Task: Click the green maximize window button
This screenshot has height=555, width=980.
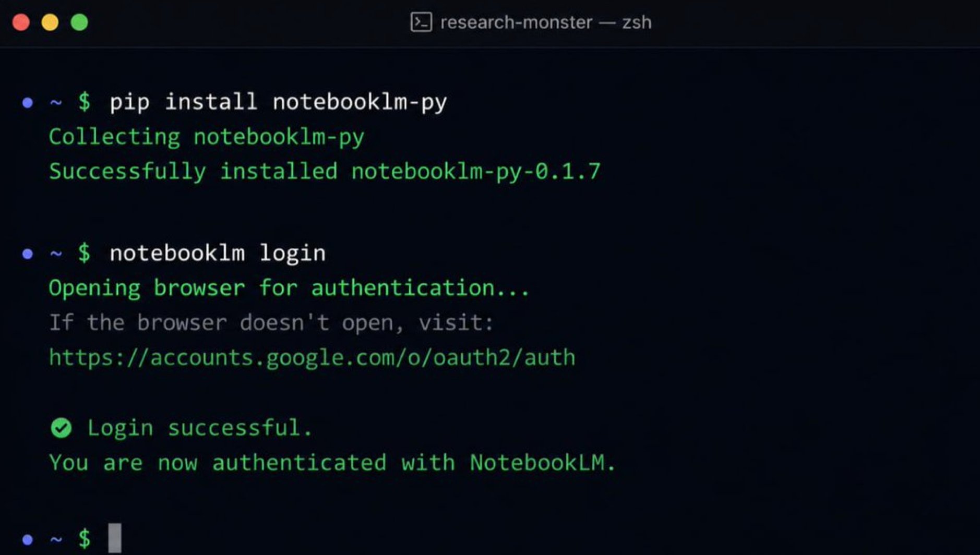Action: pyautogui.click(x=79, y=22)
